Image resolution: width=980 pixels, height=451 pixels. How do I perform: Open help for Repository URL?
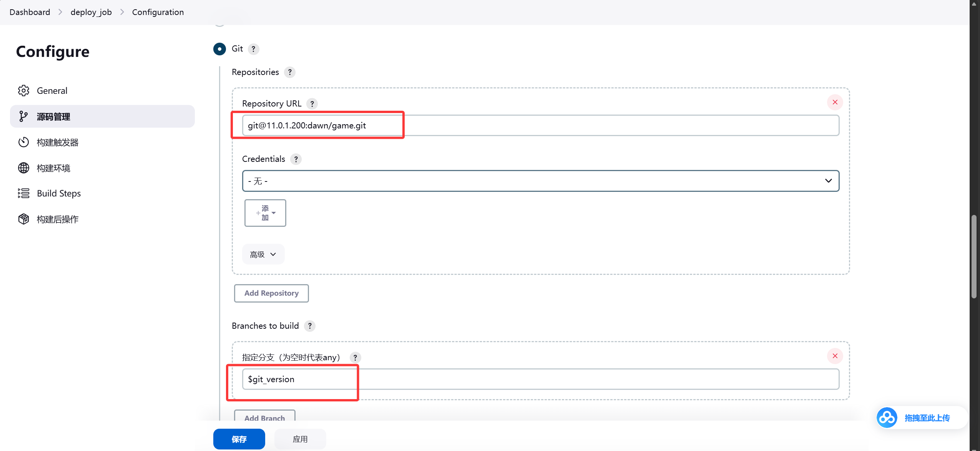coord(312,104)
